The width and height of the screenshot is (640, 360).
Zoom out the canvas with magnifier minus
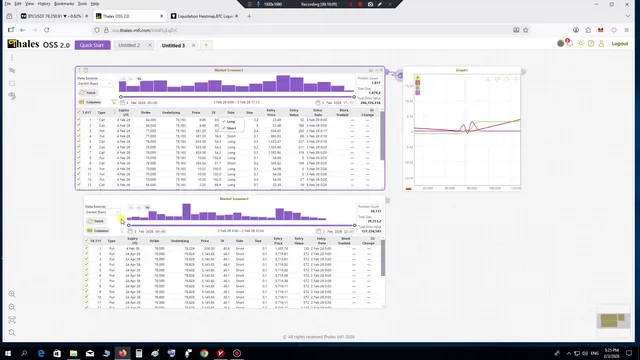(x=12, y=307)
